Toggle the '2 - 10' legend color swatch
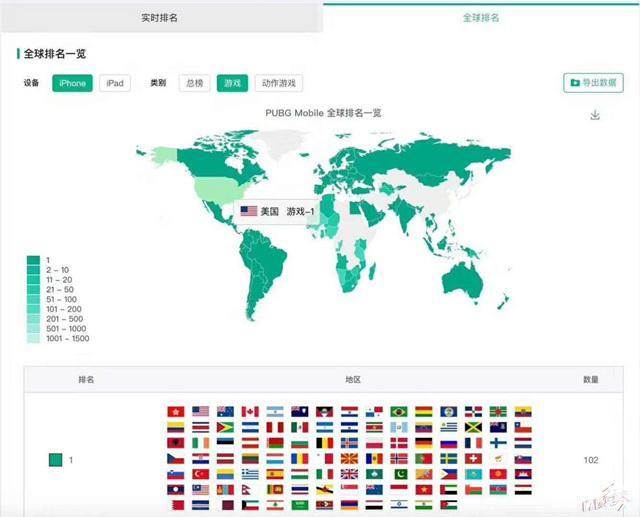 [x=33, y=270]
